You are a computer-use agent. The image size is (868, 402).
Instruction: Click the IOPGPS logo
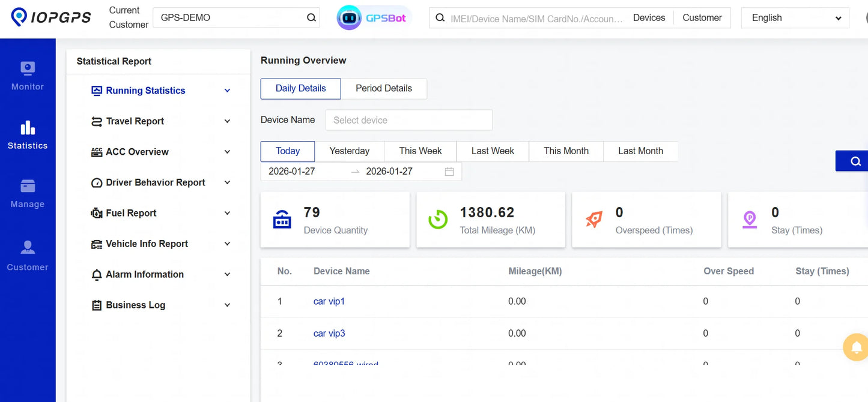click(51, 17)
